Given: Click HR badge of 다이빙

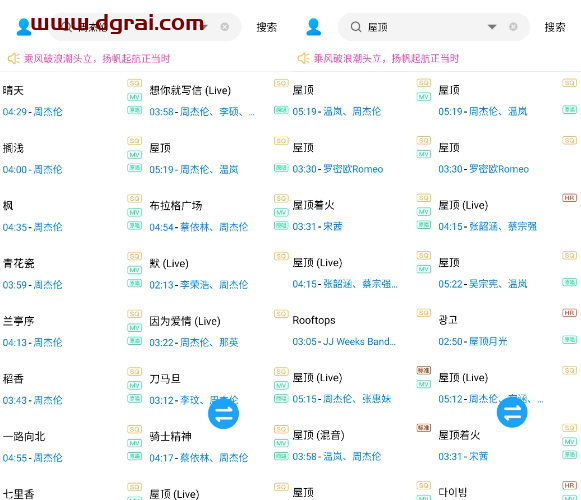Looking at the screenshot, I should [570, 485].
